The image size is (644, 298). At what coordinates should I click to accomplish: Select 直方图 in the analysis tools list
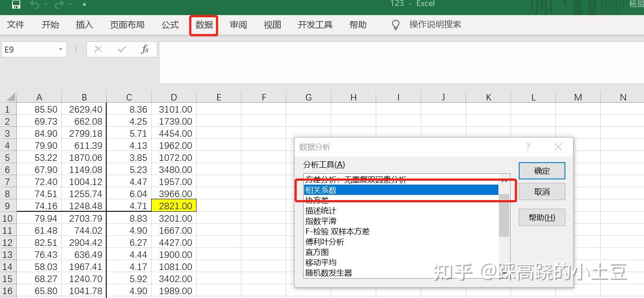tap(317, 252)
